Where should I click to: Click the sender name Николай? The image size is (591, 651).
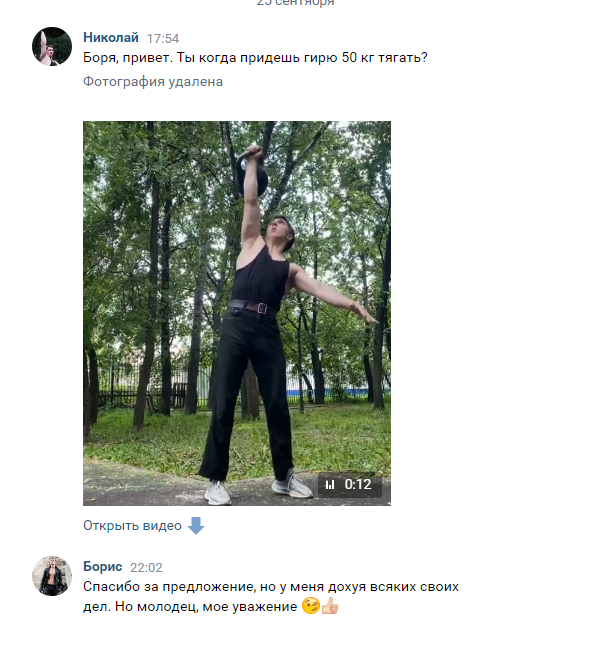110,37
